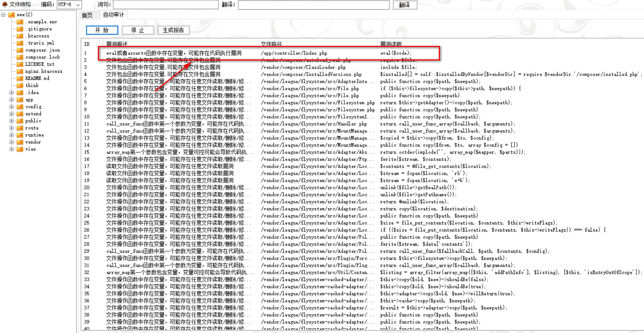This screenshot has width=644, height=333.
Task: Expand the runtime folder node
Action: pos(11,135)
